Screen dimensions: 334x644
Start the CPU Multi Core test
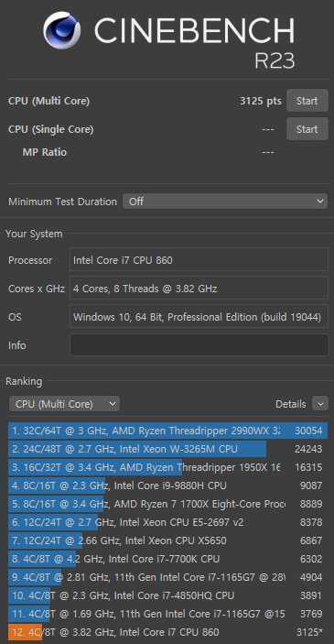click(x=307, y=101)
